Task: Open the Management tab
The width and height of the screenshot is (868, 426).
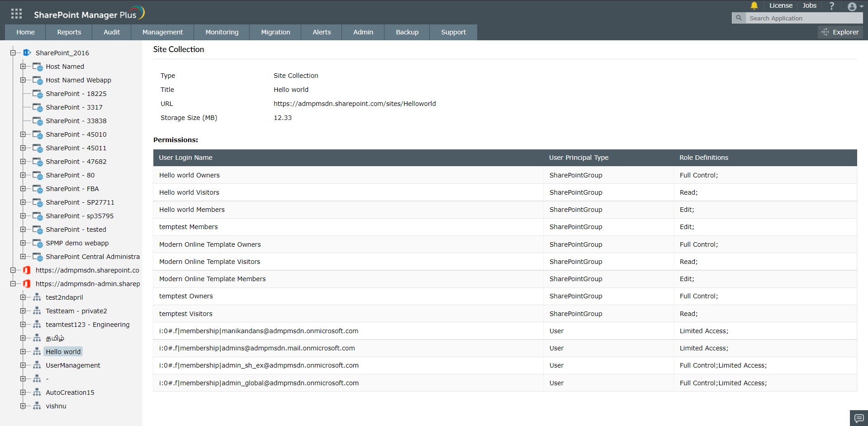Action: coord(162,32)
